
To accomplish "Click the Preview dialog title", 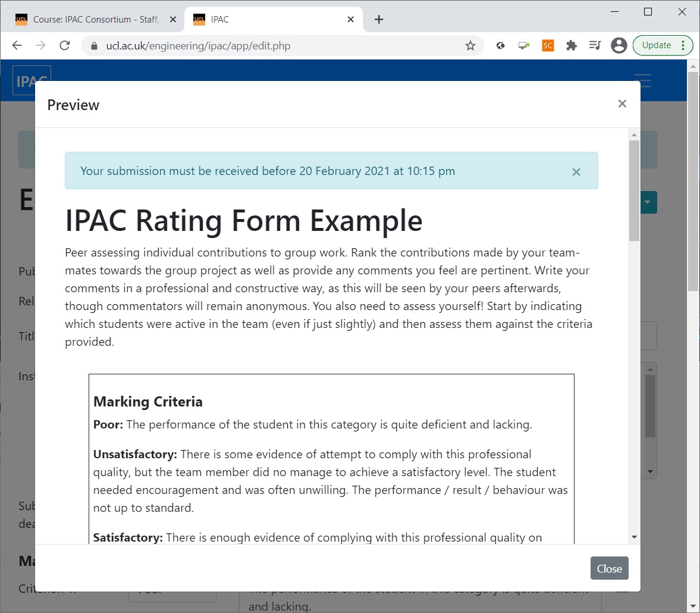I will pyautogui.click(x=73, y=105).
